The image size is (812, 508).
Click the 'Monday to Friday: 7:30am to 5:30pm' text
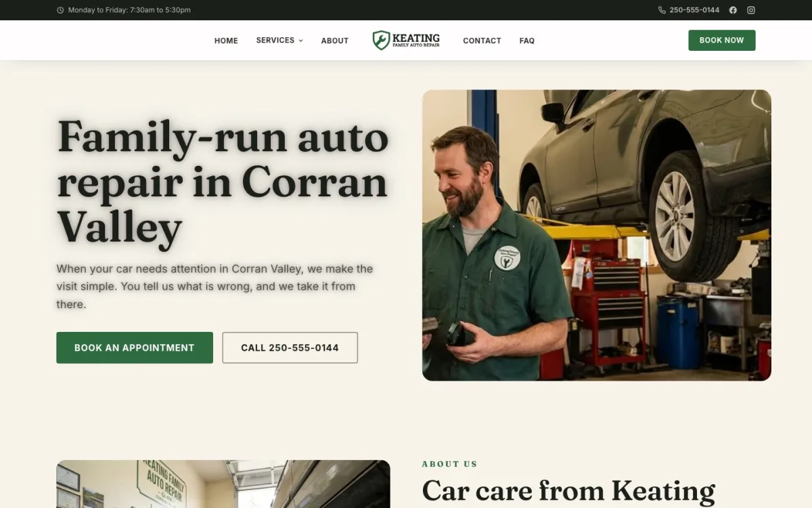point(129,10)
